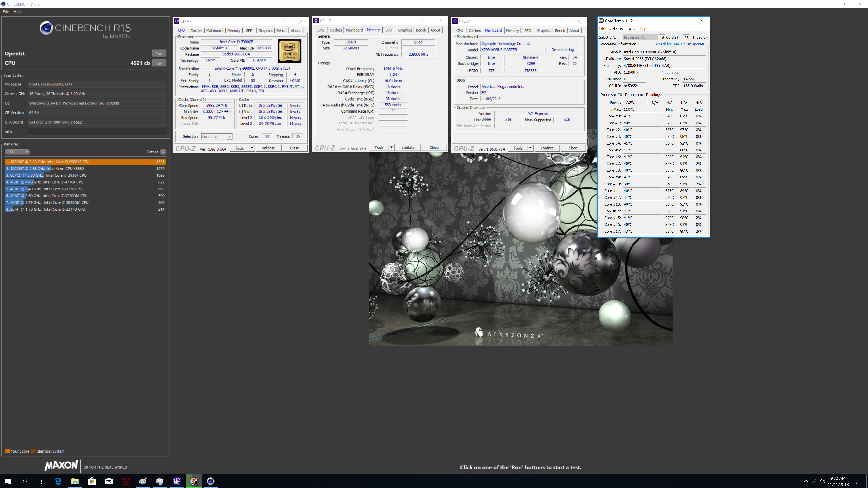
Task: Switch to Core Temp taskbar icon
Action: 193,481
